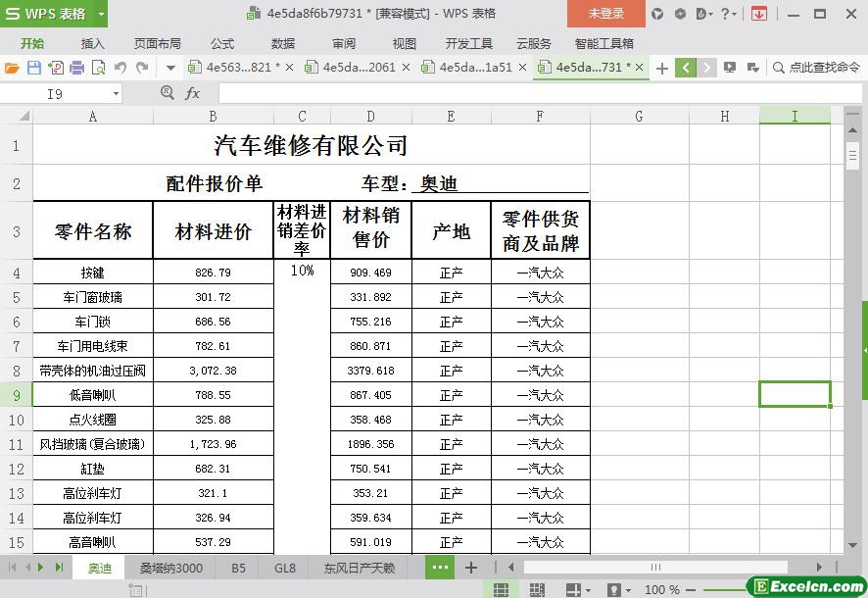Open the 页面布局 ribbon tab
Viewport: 868px width, 598px height.
[157, 43]
